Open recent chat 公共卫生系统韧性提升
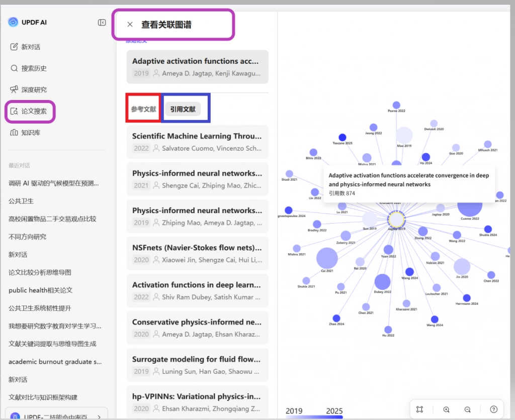 point(40,308)
